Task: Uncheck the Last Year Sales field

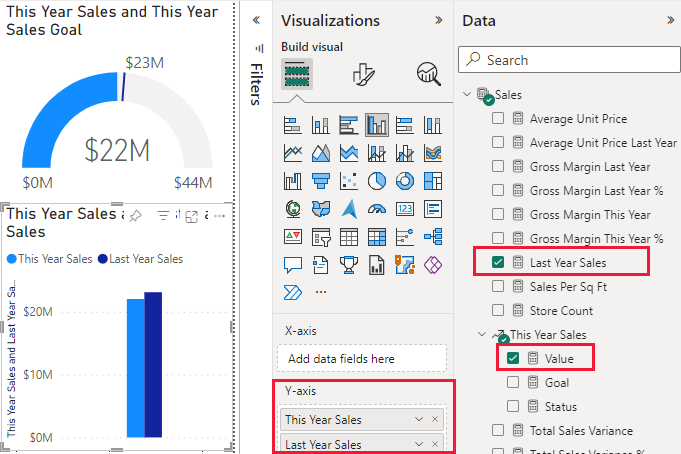Action: 498,262
